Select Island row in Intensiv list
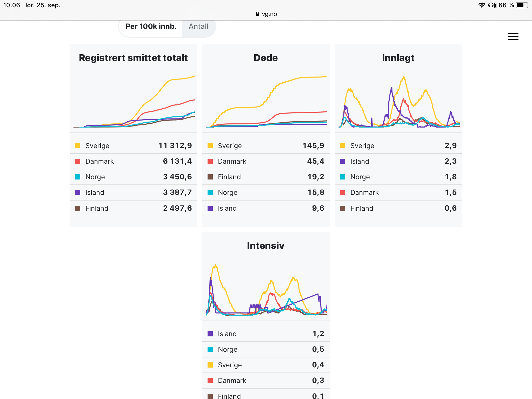 point(266,334)
